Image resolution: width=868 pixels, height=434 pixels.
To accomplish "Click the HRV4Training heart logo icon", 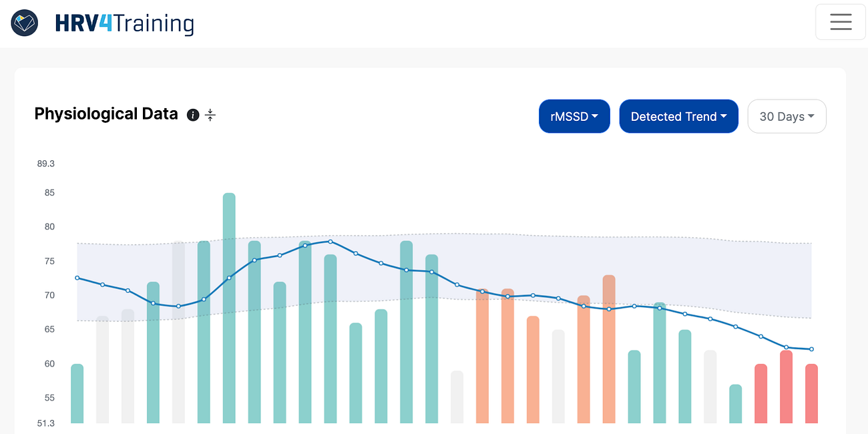I will click(x=23, y=22).
